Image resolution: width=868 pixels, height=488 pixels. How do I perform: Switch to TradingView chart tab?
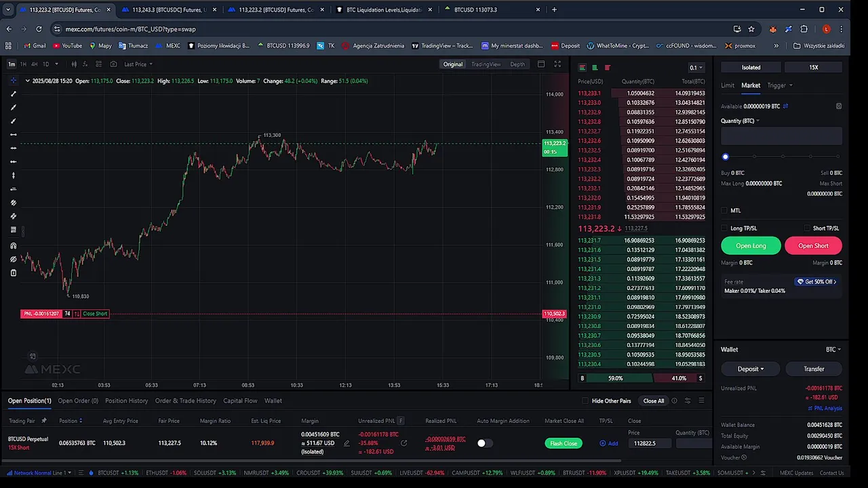(x=486, y=64)
